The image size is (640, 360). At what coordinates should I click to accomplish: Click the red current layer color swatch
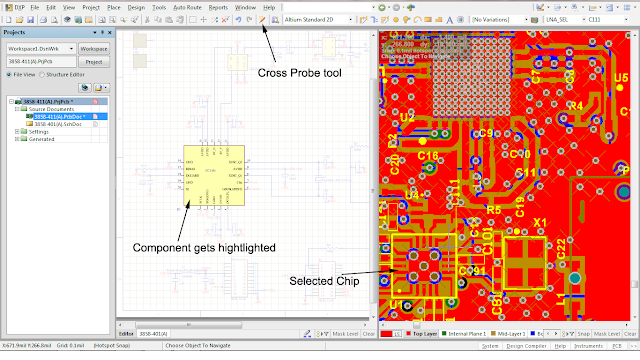click(x=386, y=334)
